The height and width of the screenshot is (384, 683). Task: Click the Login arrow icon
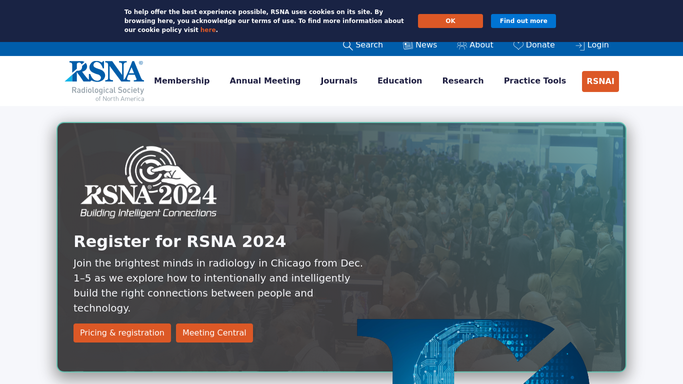580,45
